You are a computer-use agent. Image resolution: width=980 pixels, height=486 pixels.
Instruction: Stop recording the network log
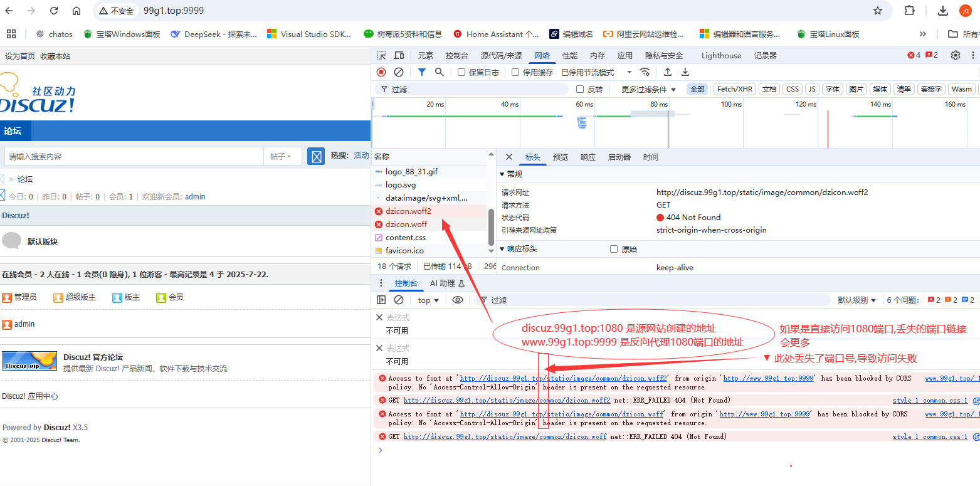click(381, 72)
